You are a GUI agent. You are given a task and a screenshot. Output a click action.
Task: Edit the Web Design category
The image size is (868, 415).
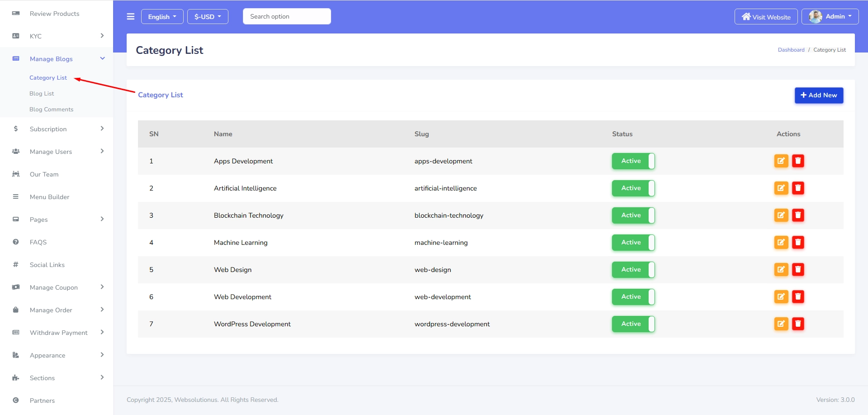tap(781, 269)
